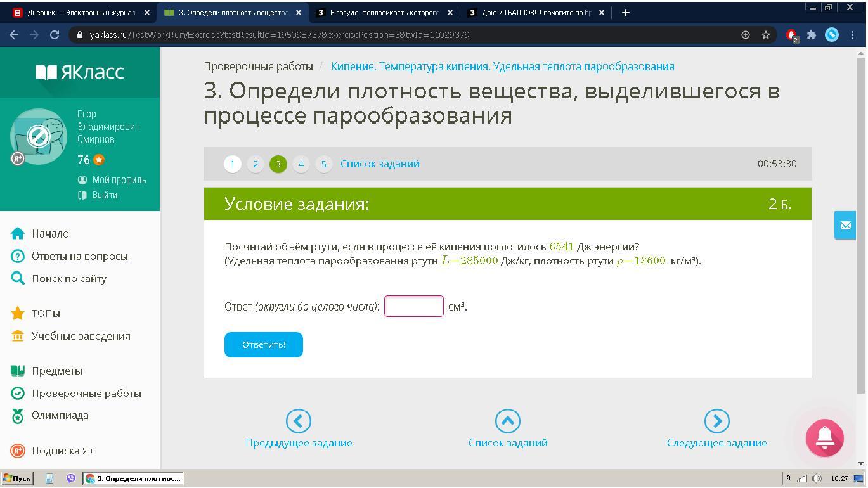This screenshot has height=488, width=868.
Task: Click the up-arrow Список заданий icon
Action: tap(508, 421)
